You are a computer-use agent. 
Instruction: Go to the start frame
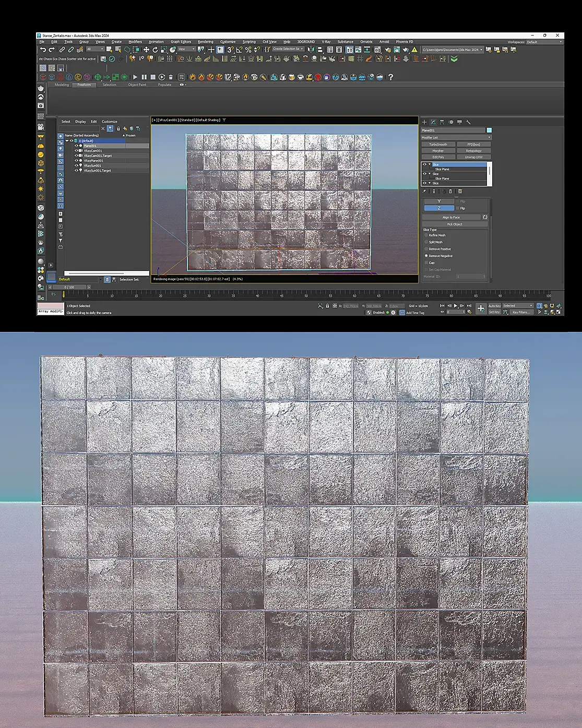tap(443, 306)
